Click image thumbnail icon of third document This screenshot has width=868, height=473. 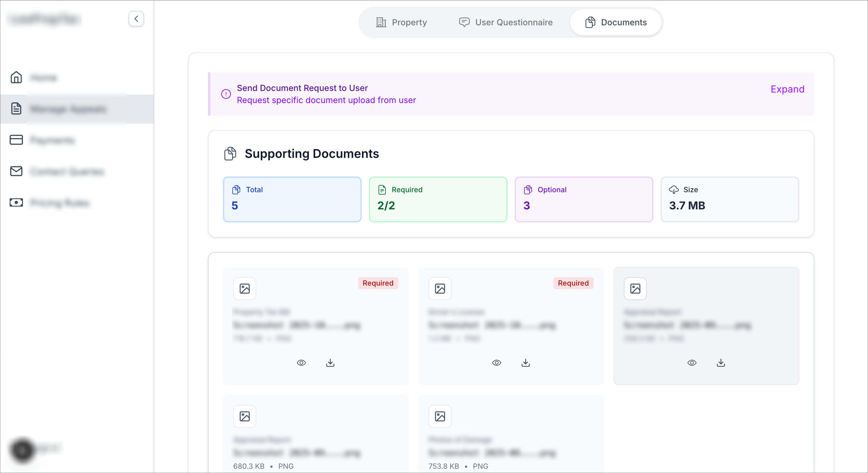pyautogui.click(x=635, y=289)
